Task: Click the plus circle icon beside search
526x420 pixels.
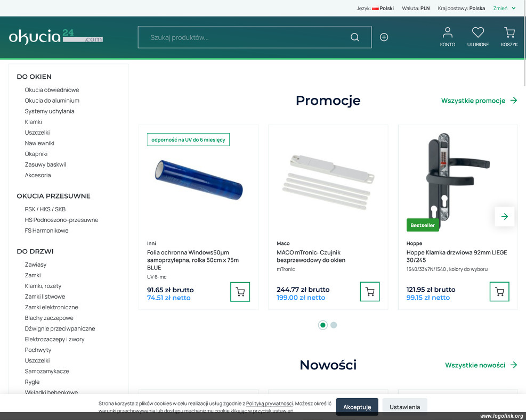Action: [x=384, y=37]
